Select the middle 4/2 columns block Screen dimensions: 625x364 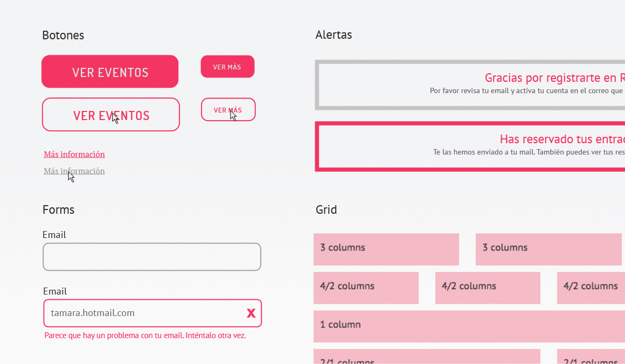[488, 288]
